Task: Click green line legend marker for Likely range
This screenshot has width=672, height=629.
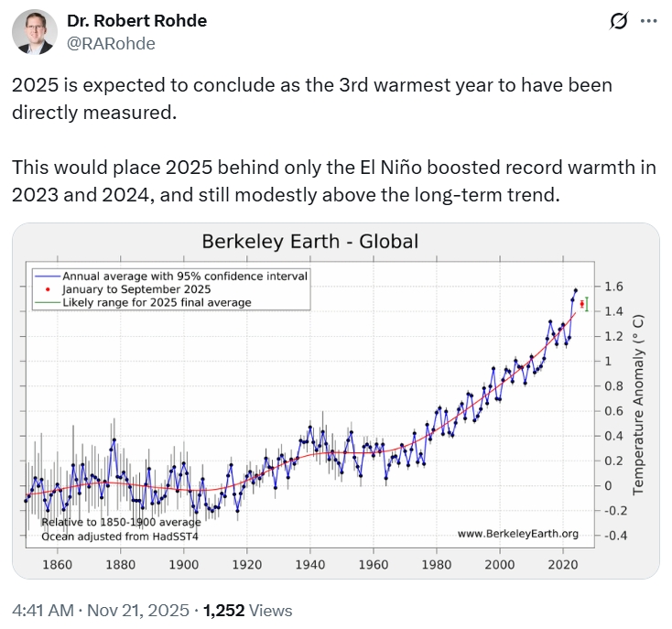Action: [x=44, y=302]
